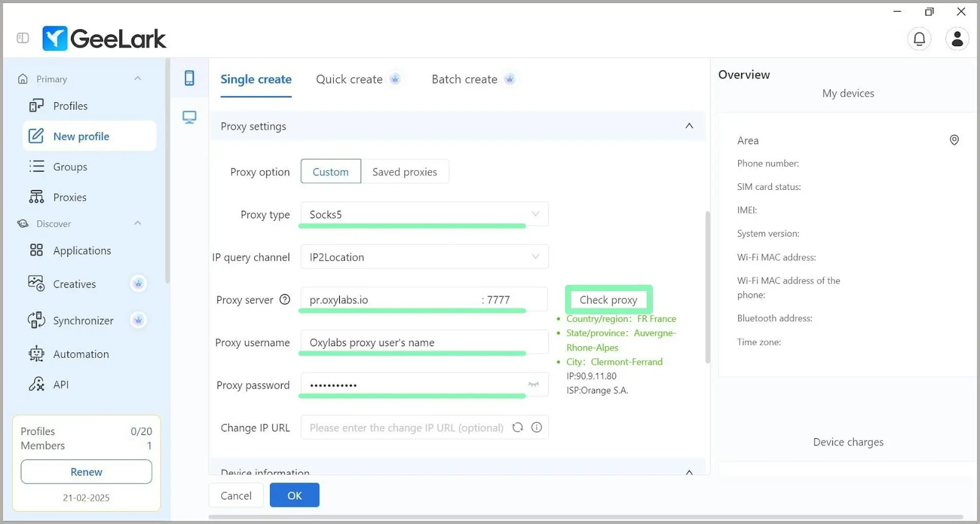The height and width of the screenshot is (524, 980).
Task: Click the Automation robot icon
Action: [x=37, y=354]
